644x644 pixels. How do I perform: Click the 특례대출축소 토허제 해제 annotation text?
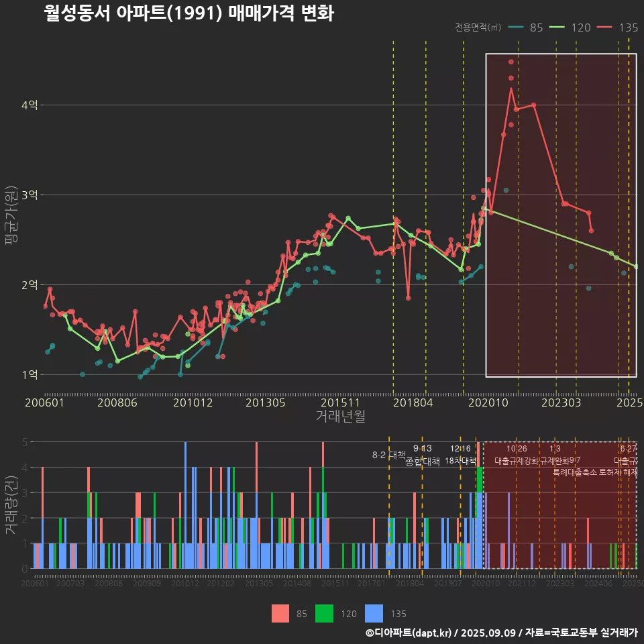pos(594,472)
